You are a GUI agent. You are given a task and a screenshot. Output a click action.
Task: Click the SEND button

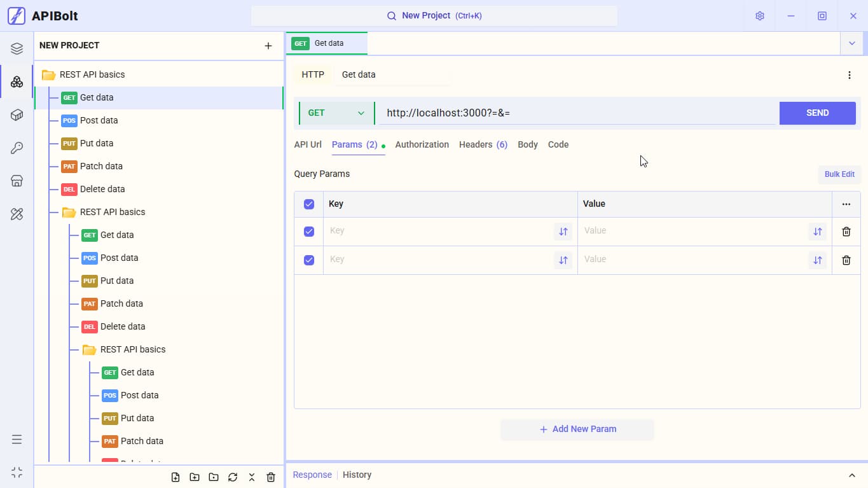(x=818, y=113)
